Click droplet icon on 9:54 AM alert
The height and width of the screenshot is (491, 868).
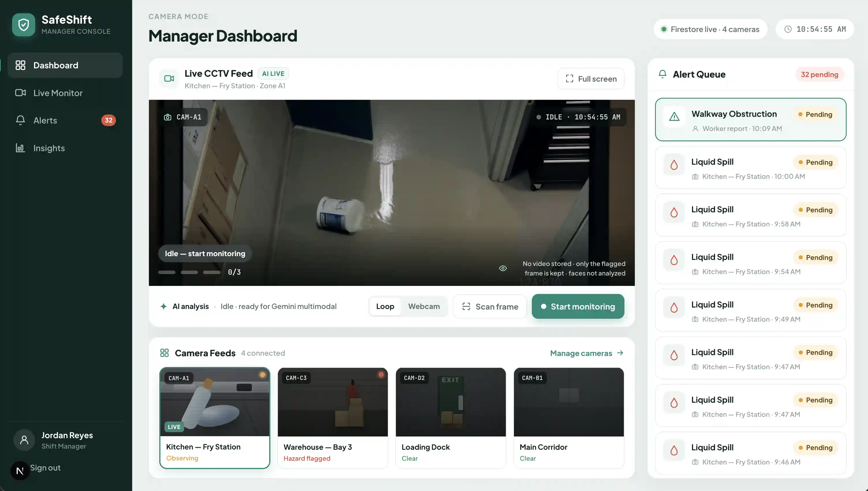674,260
